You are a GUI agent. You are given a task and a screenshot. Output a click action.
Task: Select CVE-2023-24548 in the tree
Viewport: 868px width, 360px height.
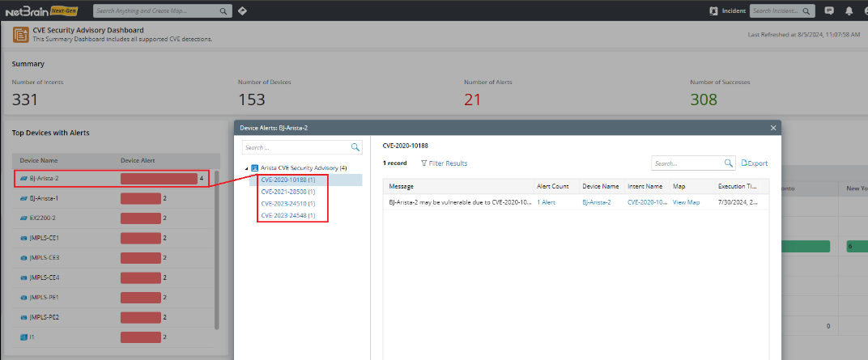tap(288, 216)
